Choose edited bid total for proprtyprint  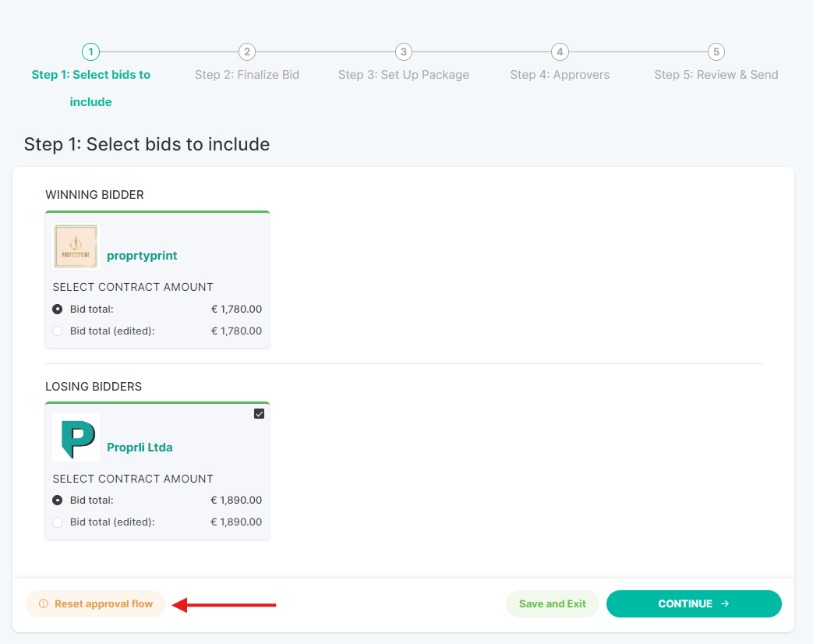coord(58,331)
